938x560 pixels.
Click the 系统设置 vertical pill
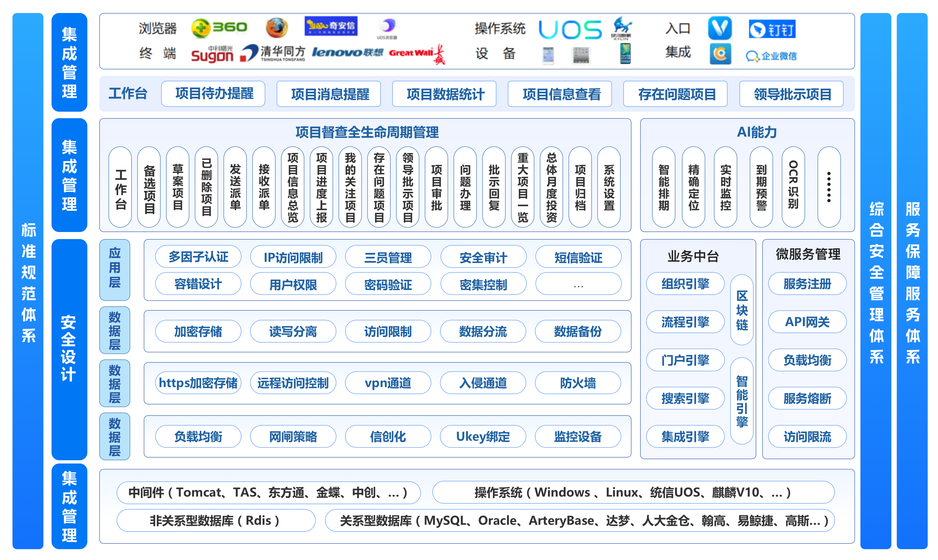(609, 187)
